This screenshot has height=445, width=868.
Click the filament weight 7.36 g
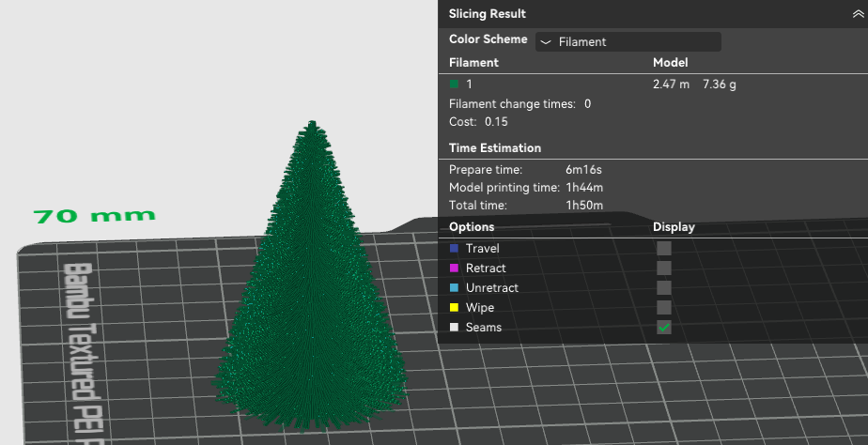pyautogui.click(x=719, y=84)
